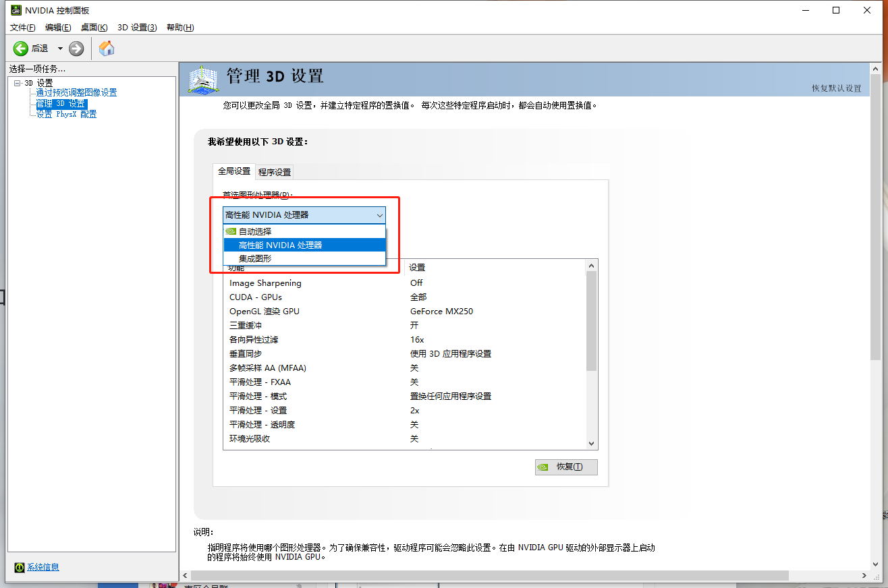Click the NVIDIA 控制面板 title bar icon
This screenshot has width=888, height=588.
tap(15, 10)
